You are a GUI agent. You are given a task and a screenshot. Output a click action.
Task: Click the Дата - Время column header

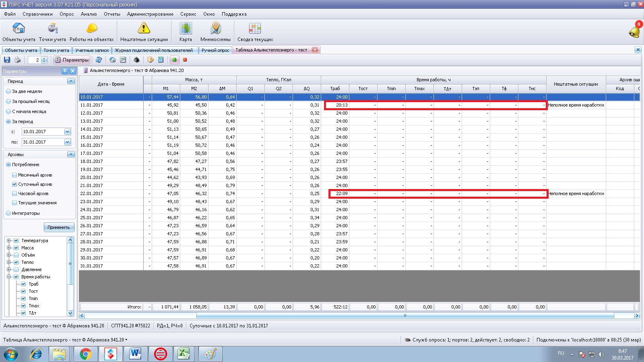click(111, 84)
